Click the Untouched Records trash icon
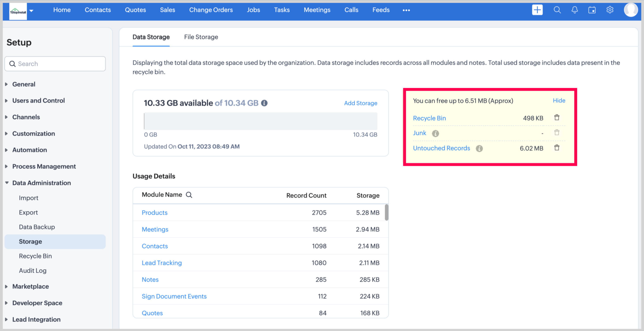The width and height of the screenshot is (644, 331). pos(557,148)
